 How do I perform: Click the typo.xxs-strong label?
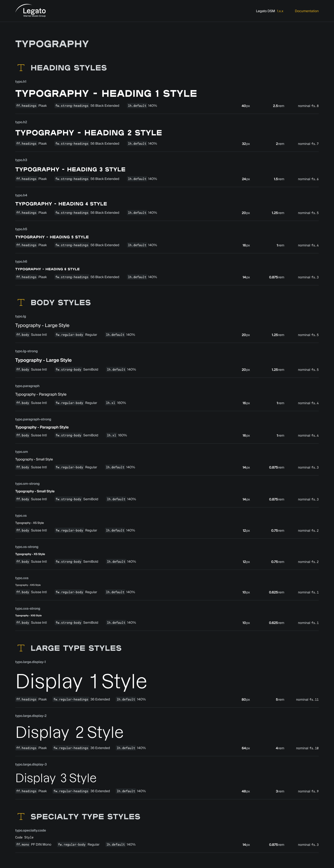point(28,608)
